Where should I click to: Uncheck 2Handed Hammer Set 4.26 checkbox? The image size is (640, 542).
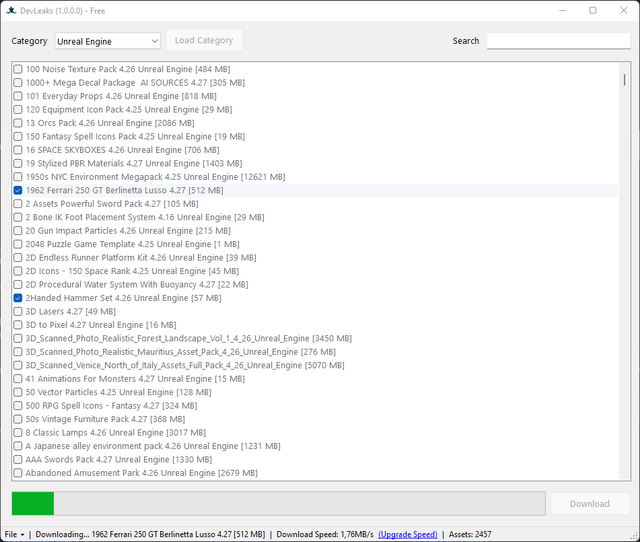tap(18, 298)
